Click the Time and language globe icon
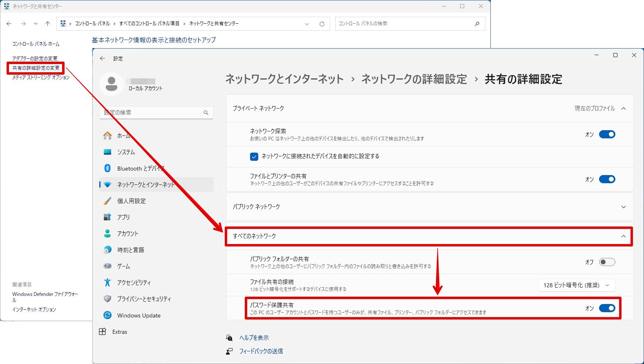This screenshot has width=644, height=364. (x=107, y=250)
